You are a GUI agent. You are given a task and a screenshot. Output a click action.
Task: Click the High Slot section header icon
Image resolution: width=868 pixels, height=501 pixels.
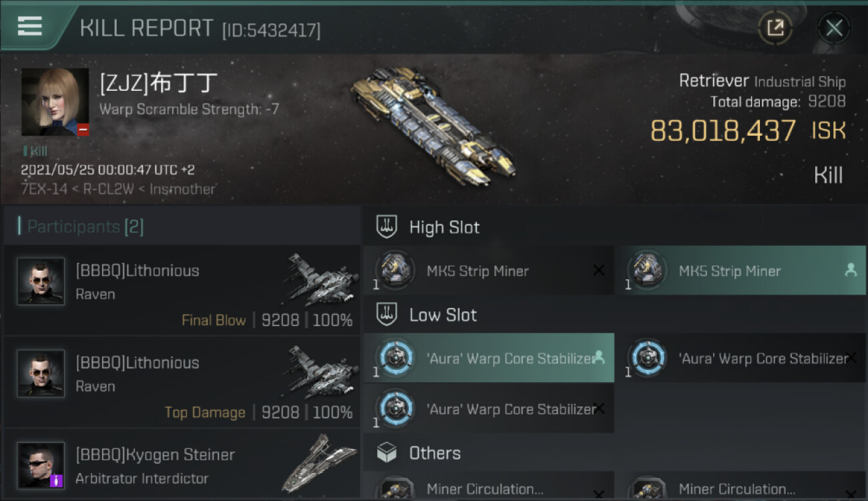387,227
